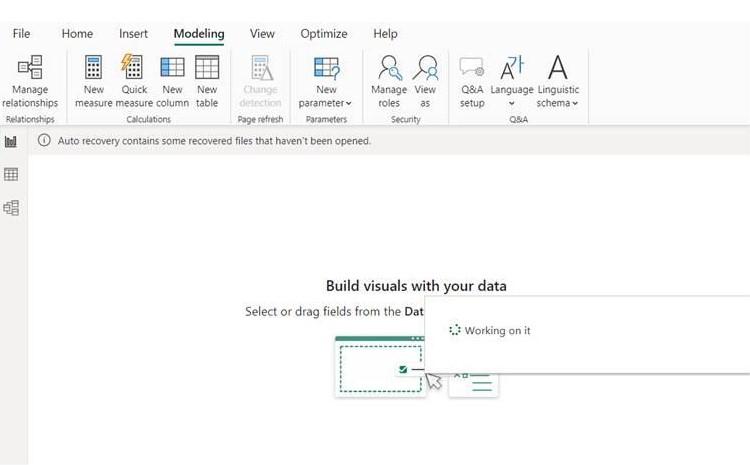Switch to Table view in sidebar
750x465 pixels.
click(x=11, y=174)
